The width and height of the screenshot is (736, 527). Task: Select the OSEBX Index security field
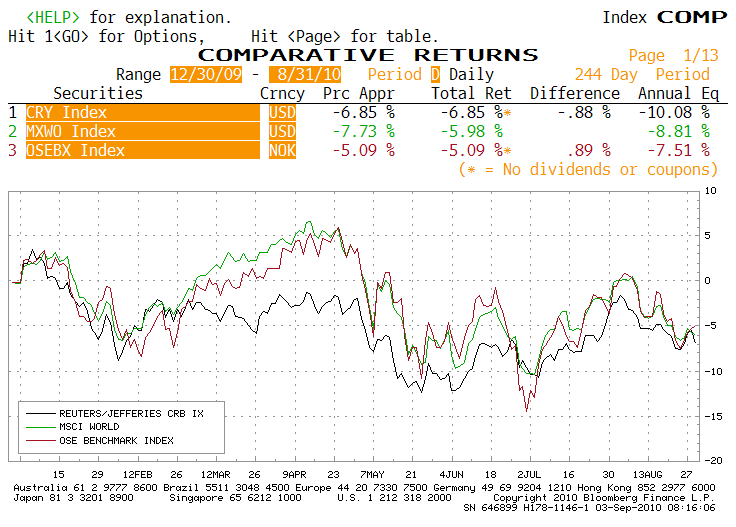click(x=143, y=150)
